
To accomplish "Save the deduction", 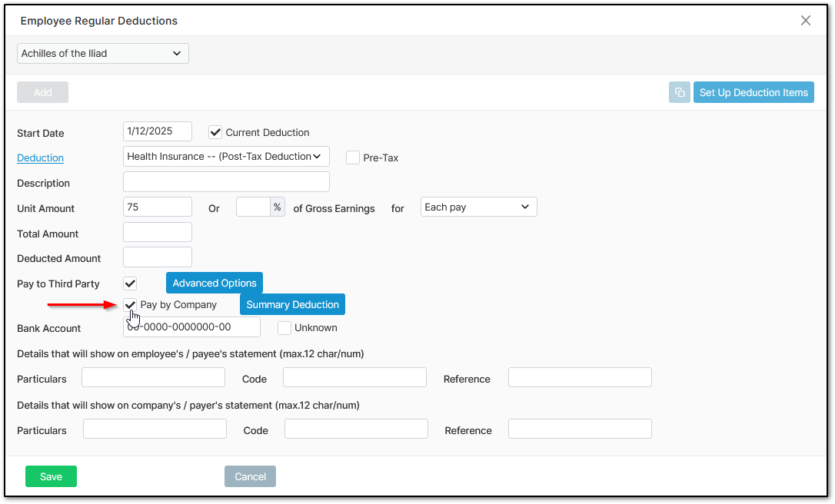I will coord(51,476).
